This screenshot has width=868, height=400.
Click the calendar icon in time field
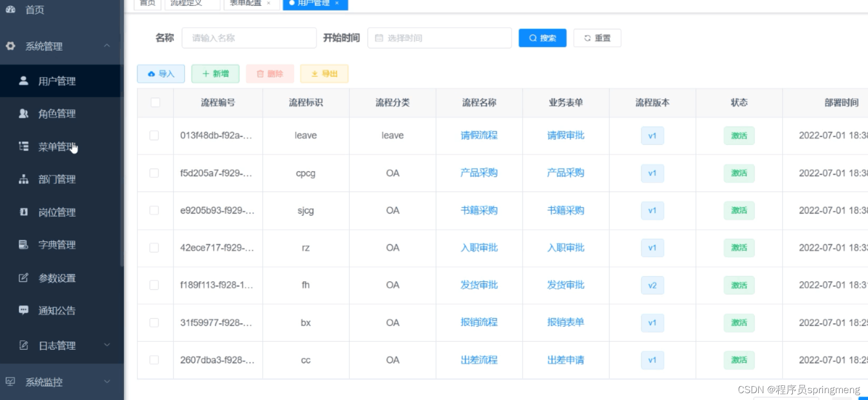[379, 38]
